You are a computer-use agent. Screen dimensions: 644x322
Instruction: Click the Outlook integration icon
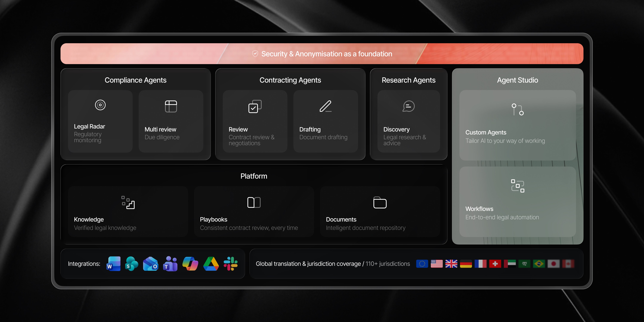coord(151,264)
